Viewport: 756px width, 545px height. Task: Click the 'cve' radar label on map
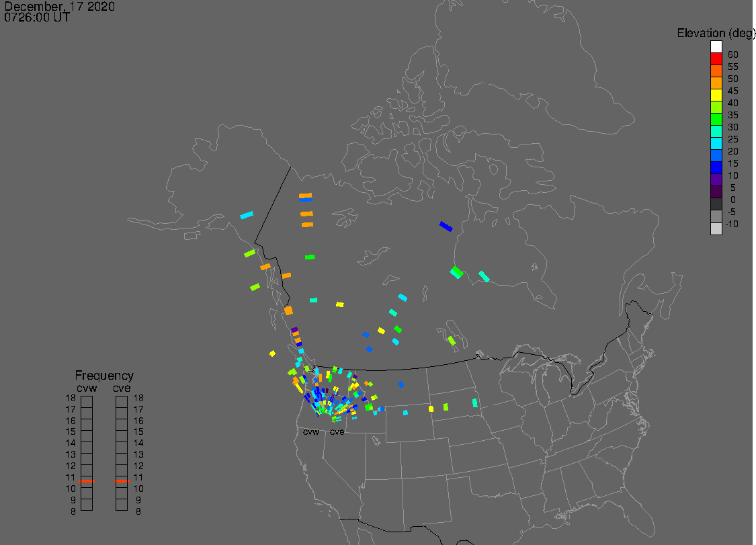(x=337, y=432)
